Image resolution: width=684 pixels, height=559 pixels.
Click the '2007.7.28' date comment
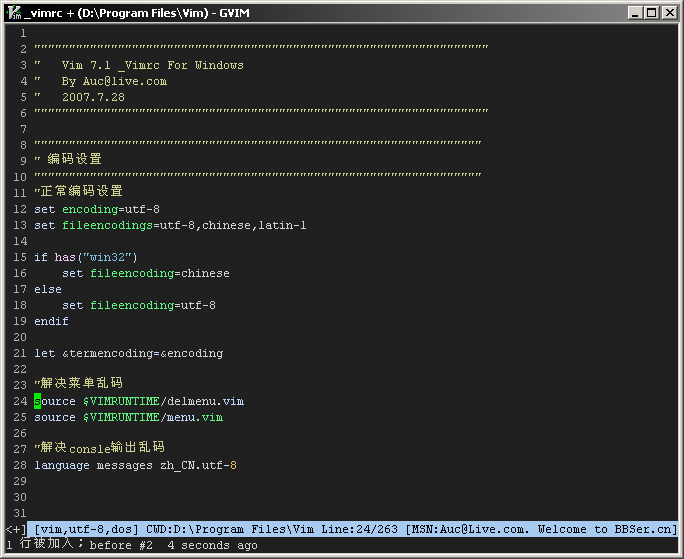(x=93, y=97)
